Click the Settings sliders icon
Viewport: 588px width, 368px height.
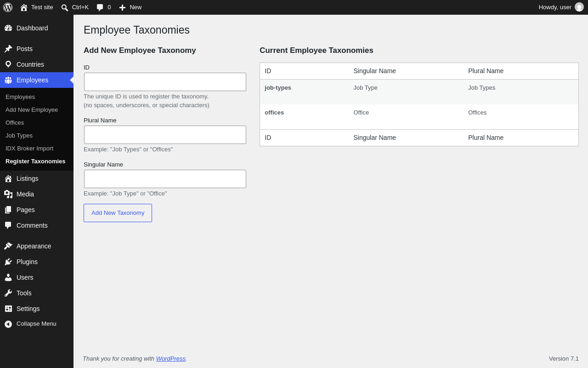[x=8, y=309]
